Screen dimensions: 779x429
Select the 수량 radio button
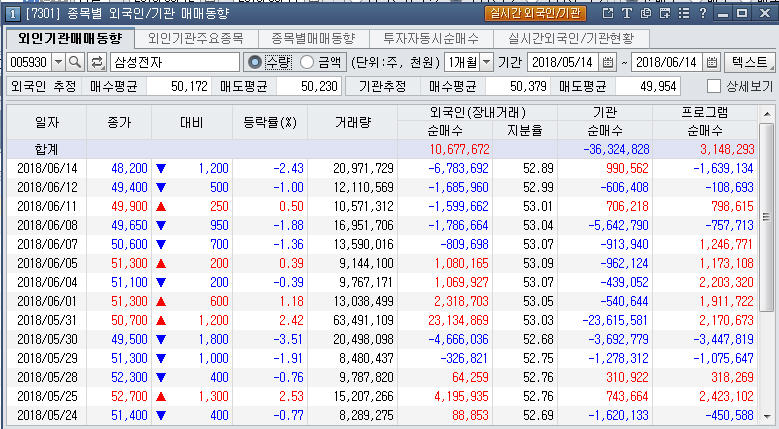[254, 62]
